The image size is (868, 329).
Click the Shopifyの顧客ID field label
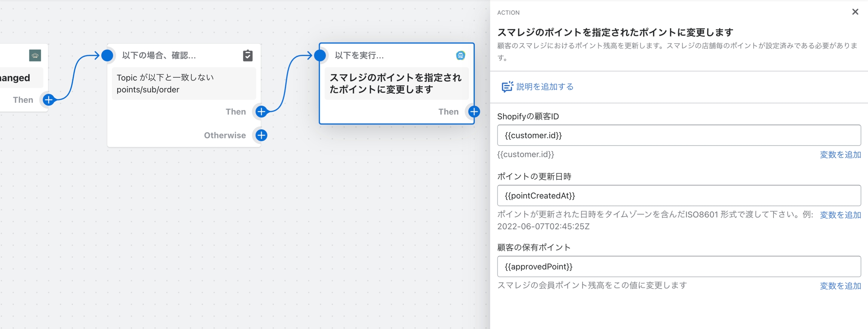[x=528, y=116]
